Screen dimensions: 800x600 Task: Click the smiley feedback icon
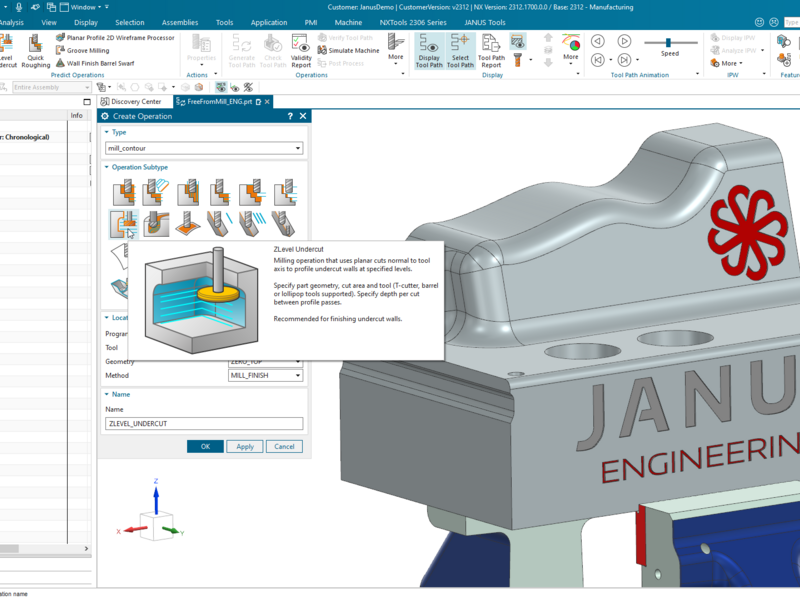click(x=760, y=22)
